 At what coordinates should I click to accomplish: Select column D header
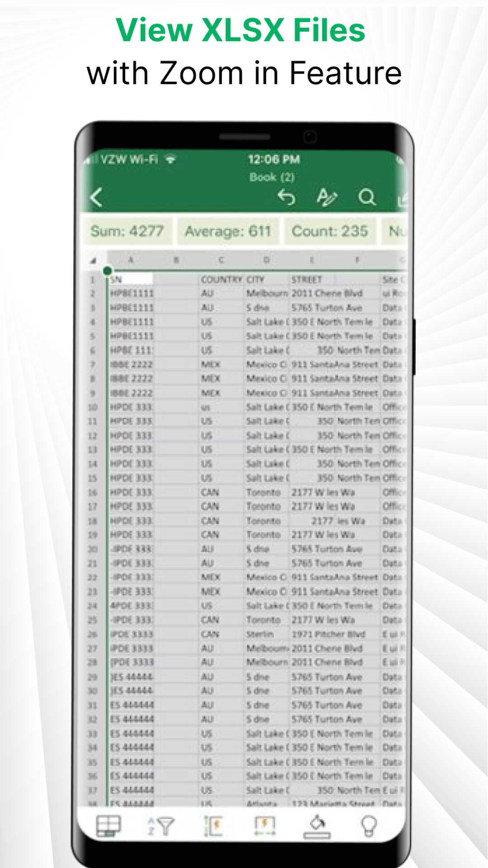coord(267,260)
